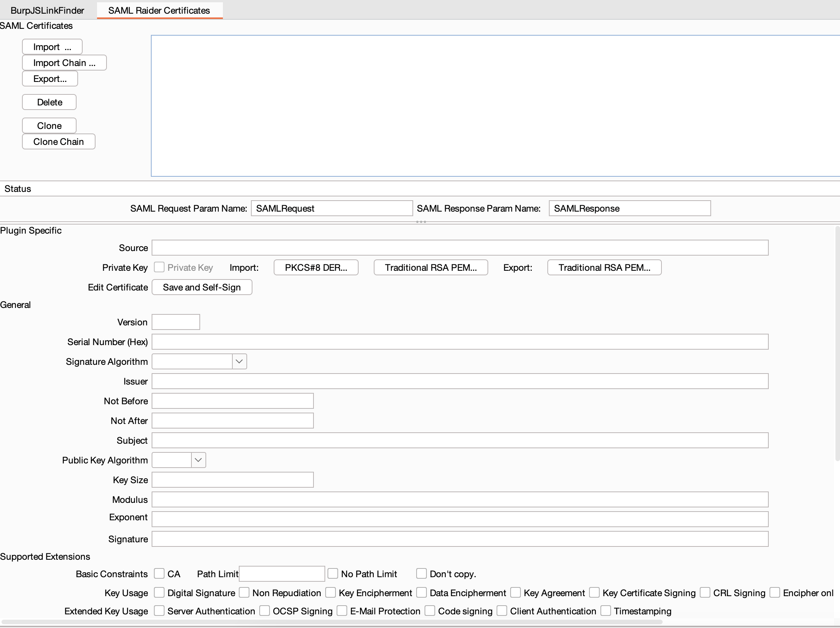Check the No Path Limit option
The height and width of the screenshot is (628, 840).
[333, 574]
